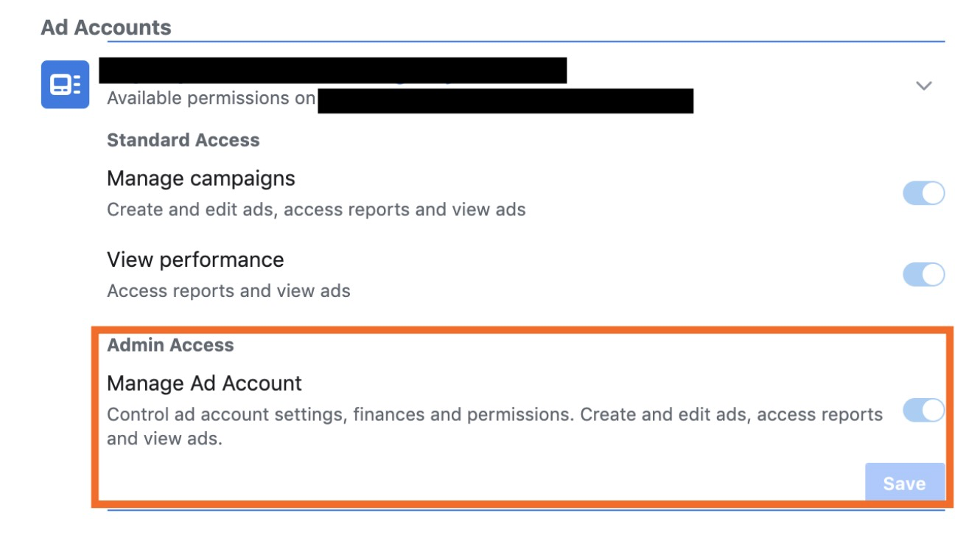The width and height of the screenshot is (980, 541).
Task: Click the words and view ads. on last line
Action: click(164, 439)
